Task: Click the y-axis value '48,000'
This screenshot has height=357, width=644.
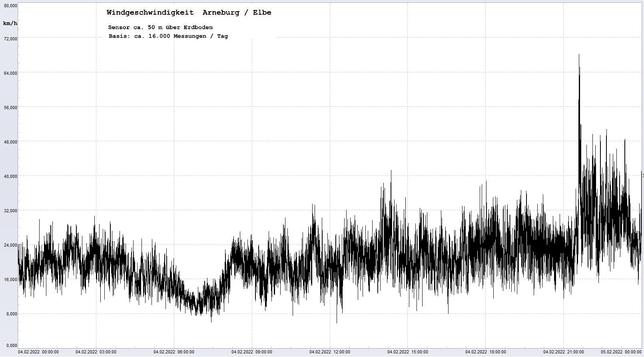Action: coord(10,142)
